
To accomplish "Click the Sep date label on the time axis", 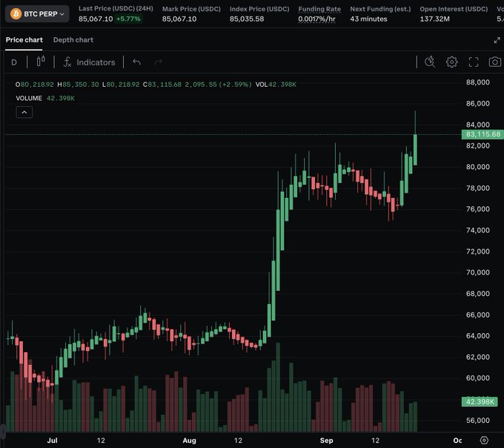I will coord(326,441).
